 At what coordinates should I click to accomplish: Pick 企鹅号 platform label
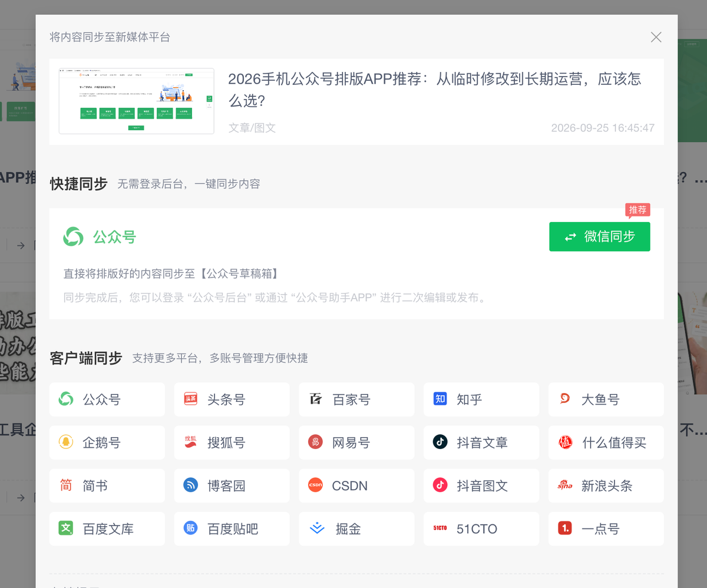coord(102,442)
